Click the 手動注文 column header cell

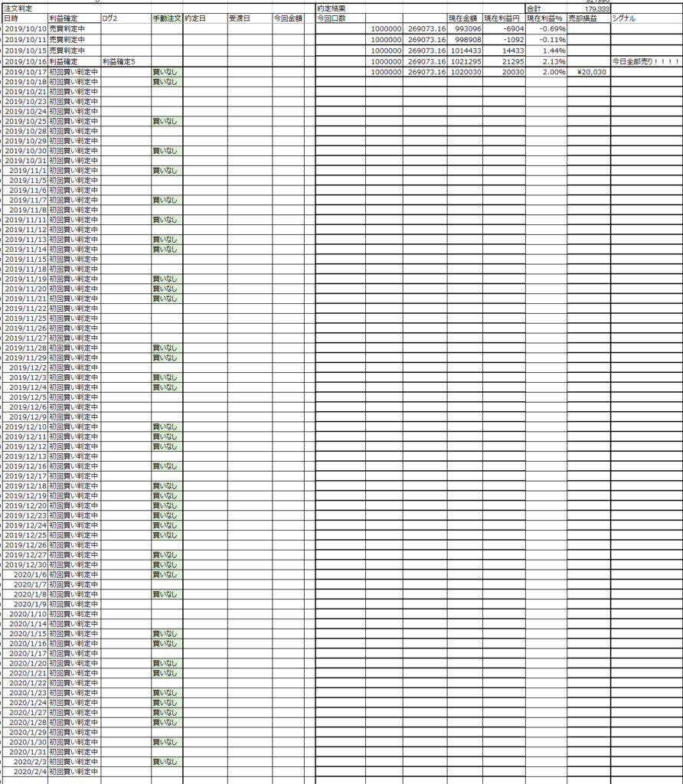pyautogui.click(x=167, y=18)
